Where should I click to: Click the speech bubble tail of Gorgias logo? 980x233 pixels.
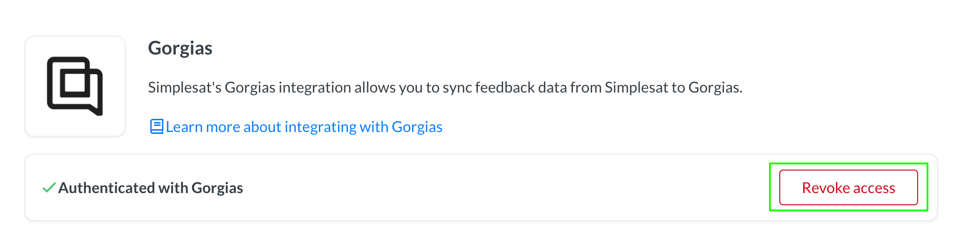96,110
